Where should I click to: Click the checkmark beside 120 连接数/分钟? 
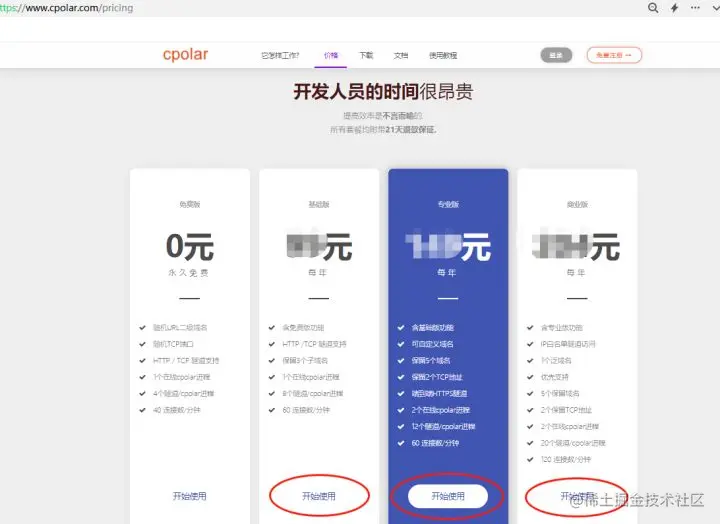click(530, 459)
